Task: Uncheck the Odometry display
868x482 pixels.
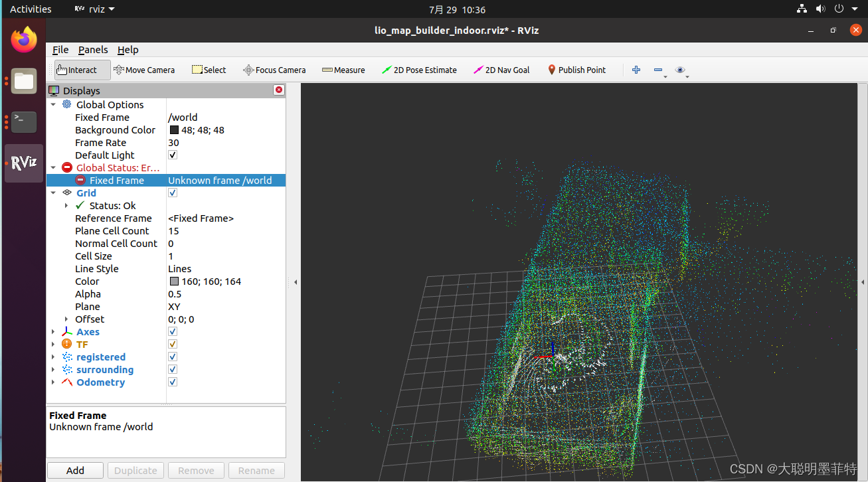Action: (x=172, y=382)
